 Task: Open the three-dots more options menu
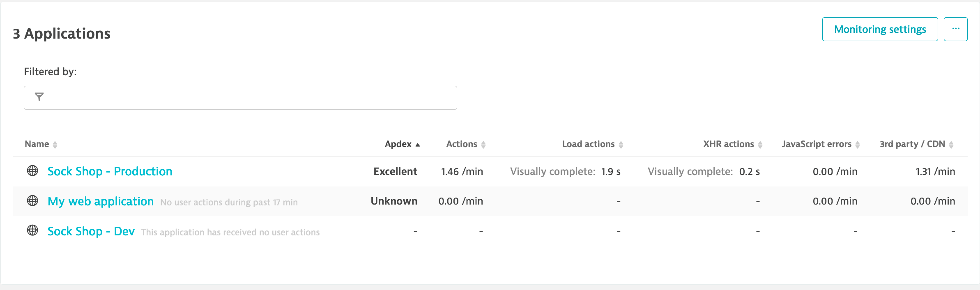(x=955, y=29)
